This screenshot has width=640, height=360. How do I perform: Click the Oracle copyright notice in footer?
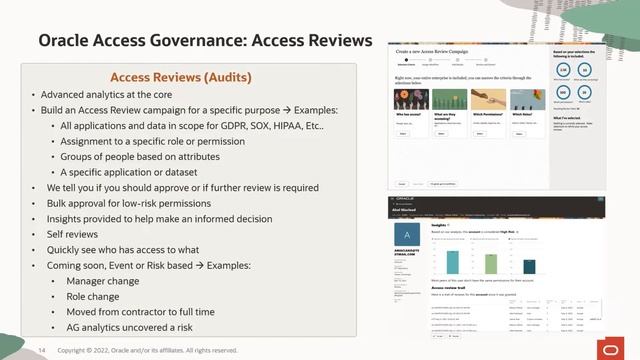147,350
